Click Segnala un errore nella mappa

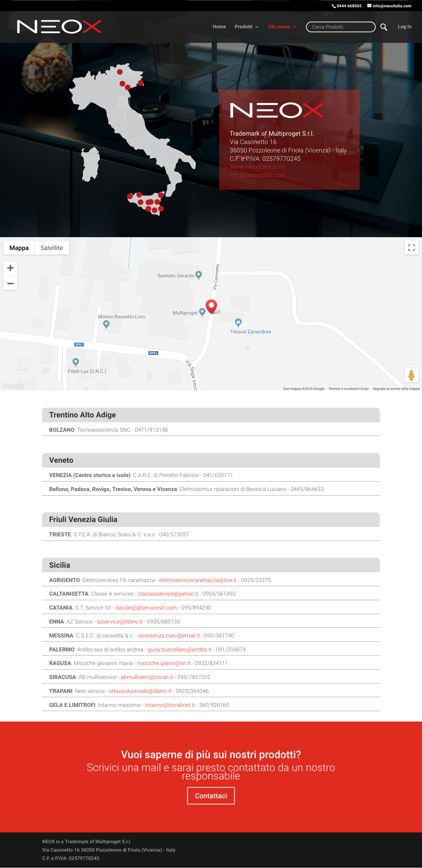tap(396, 388)
